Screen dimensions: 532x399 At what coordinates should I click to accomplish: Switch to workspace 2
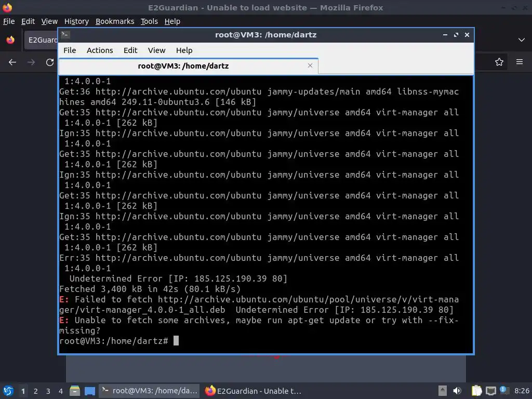[x=36, y=391]
